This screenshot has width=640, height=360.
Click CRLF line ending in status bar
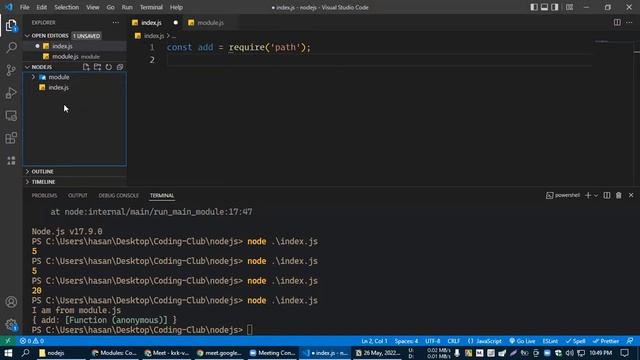(453, 341)
